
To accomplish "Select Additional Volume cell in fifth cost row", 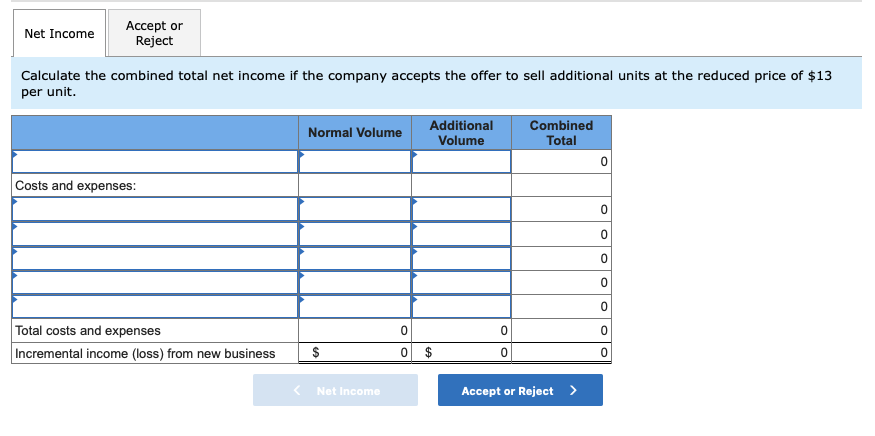I will click(x=461, y=306).
